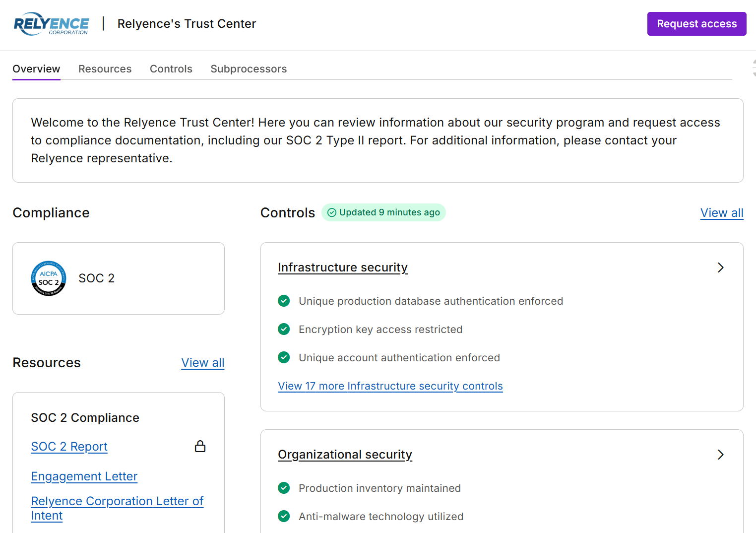Open the SOC 2 Report link
Image resolution: width=756 pixels, height=533 pixels.
(69, 447)
